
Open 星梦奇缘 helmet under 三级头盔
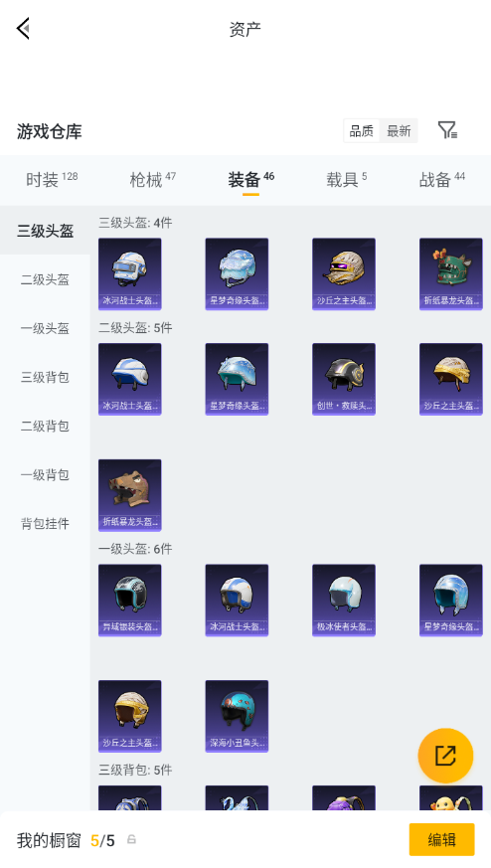tap(237, 274)
